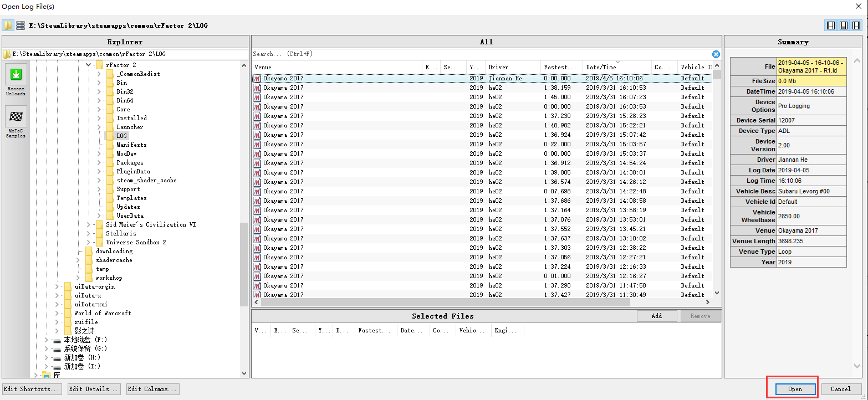This screenshot has width=868, height=400.
Task: Expand the uiData-orgin folder node
Action: [57, 286]
